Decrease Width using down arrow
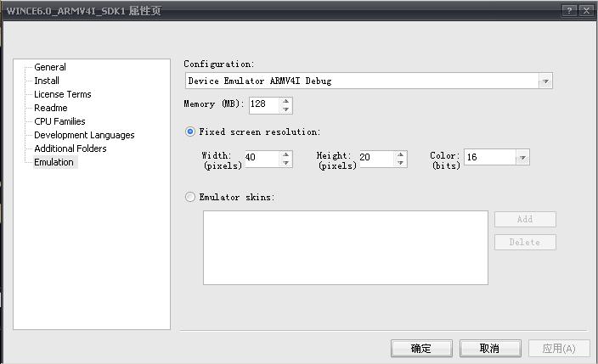This screenshot has width=598, height=364. pyautogui.click(x=286, y=163)
